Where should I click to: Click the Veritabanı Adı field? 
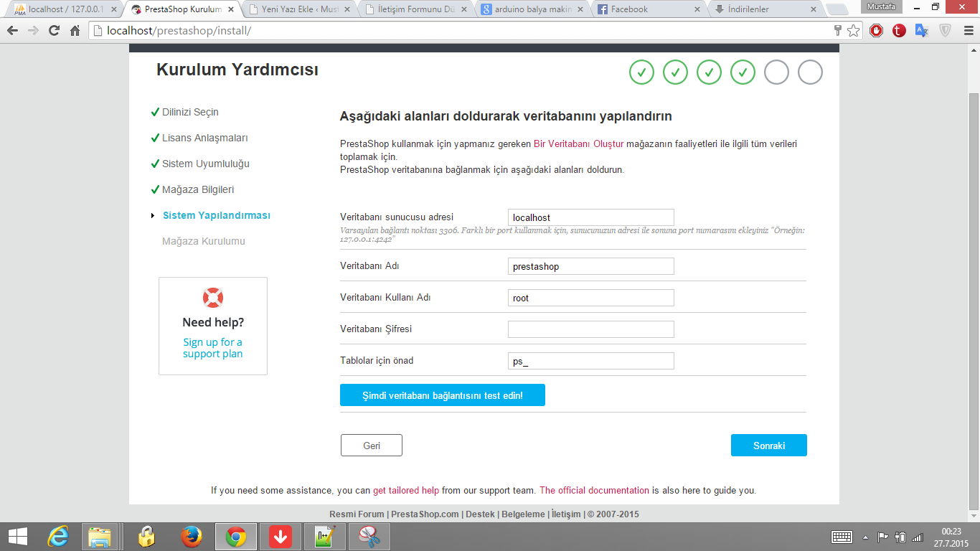point(591,266)
